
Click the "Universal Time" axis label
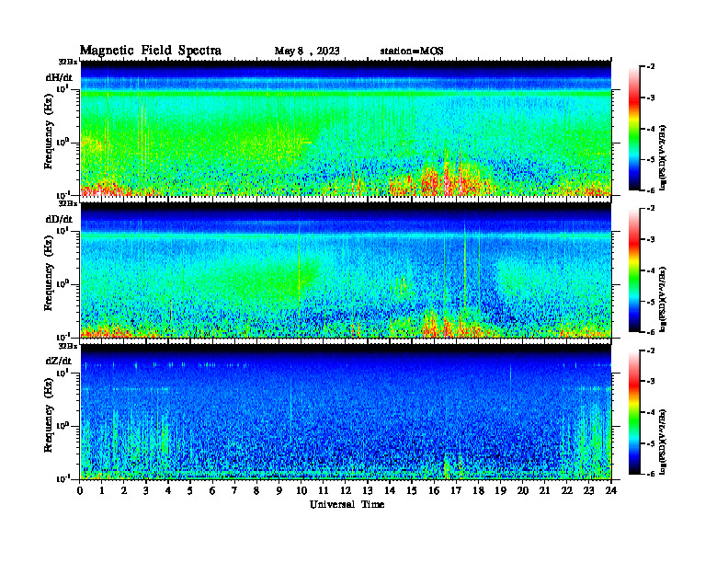point(347,504)
